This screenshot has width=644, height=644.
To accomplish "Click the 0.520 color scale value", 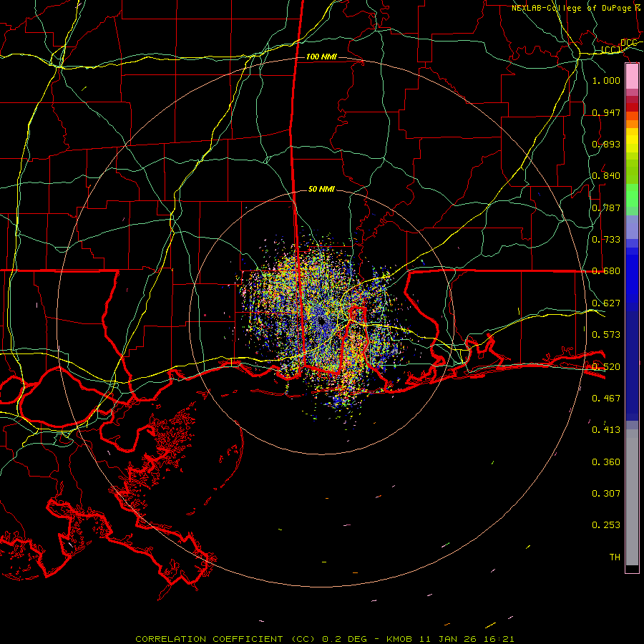I will coord(606,366).
